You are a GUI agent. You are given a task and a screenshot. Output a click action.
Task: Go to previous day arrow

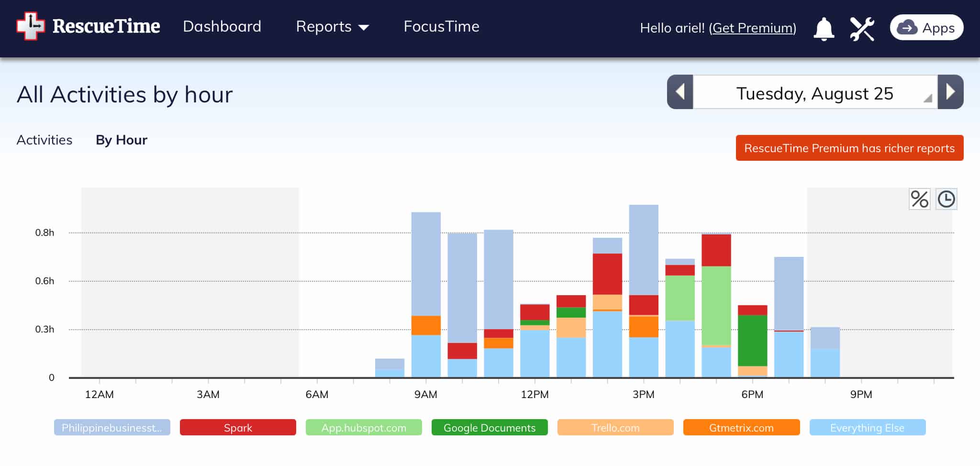pos(680,92)
